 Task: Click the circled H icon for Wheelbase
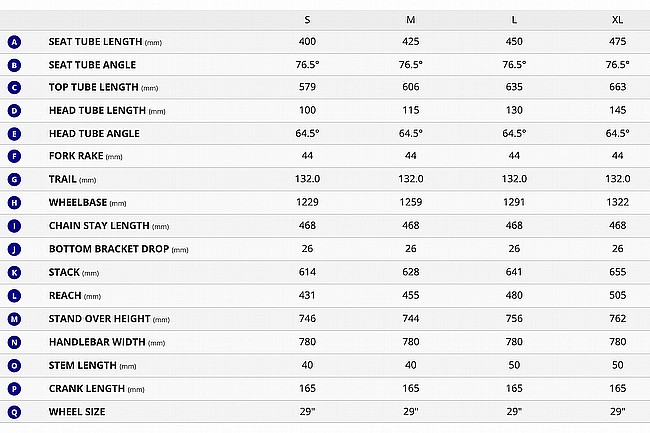point(15,203)
